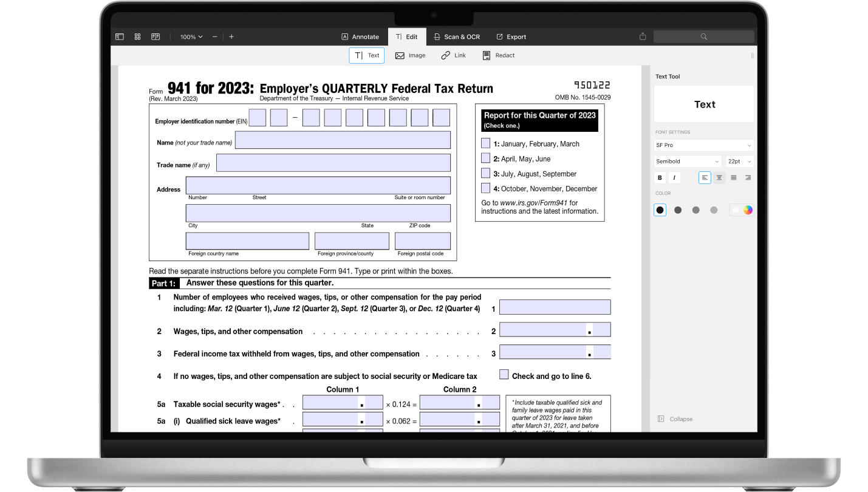Select the Link tool
868x492 pixels.
pos(454,55)
